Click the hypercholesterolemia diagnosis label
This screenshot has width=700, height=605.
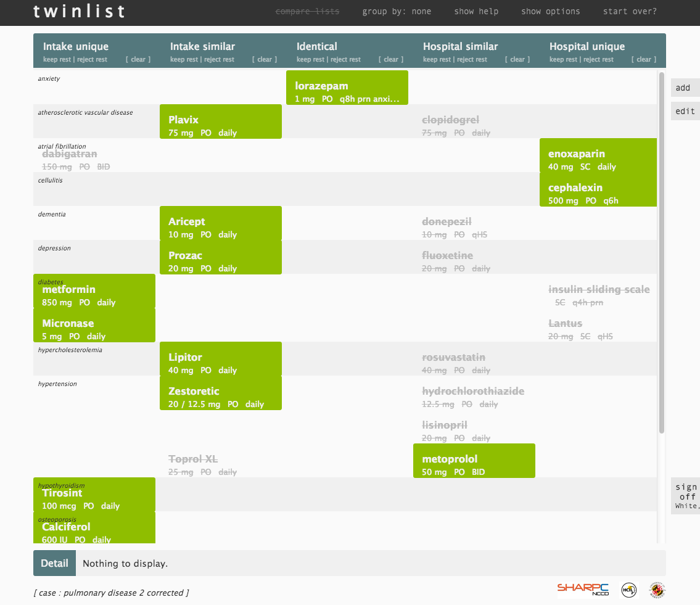click(x=70, y=350)
